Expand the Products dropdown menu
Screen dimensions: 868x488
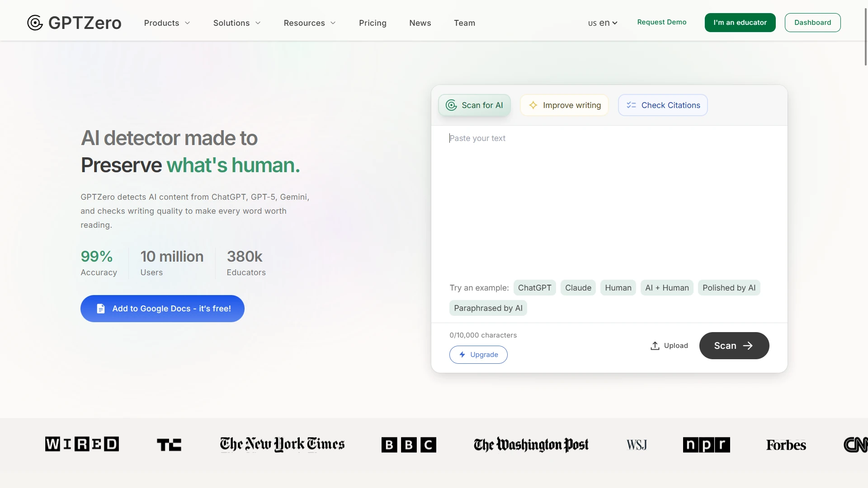click(x=167, y=23)
